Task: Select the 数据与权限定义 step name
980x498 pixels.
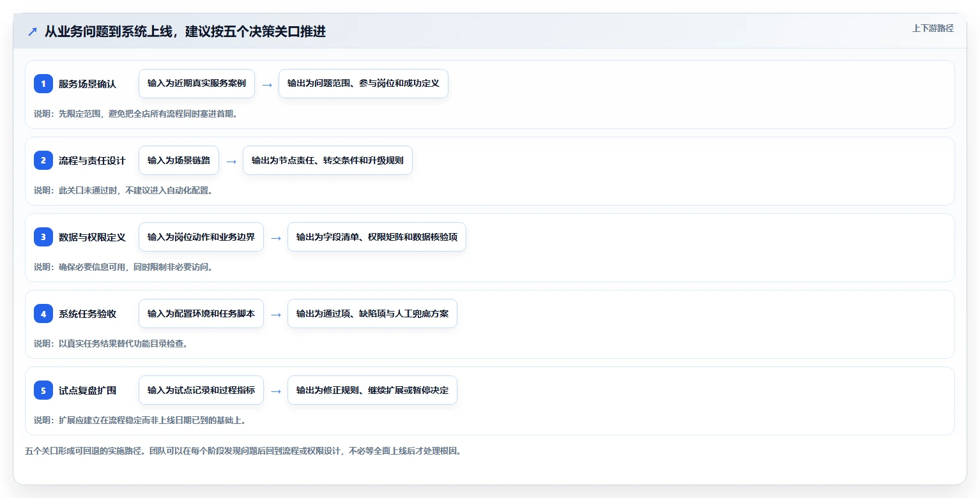Action: (92, 237)
